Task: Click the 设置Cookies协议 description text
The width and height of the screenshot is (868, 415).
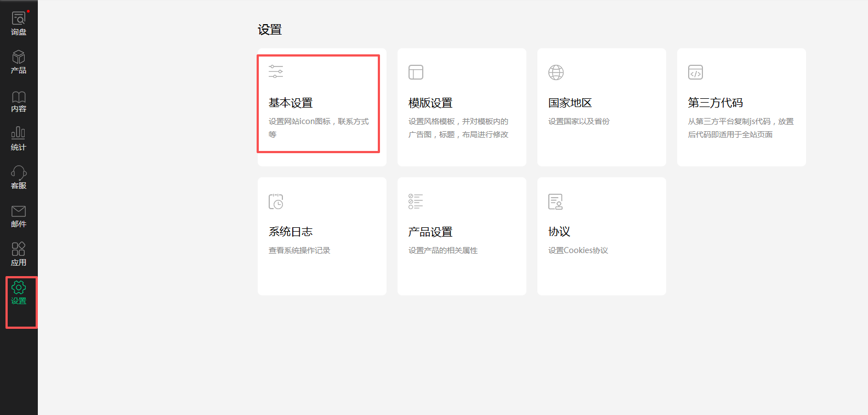Action: click(x=578, y=250)
